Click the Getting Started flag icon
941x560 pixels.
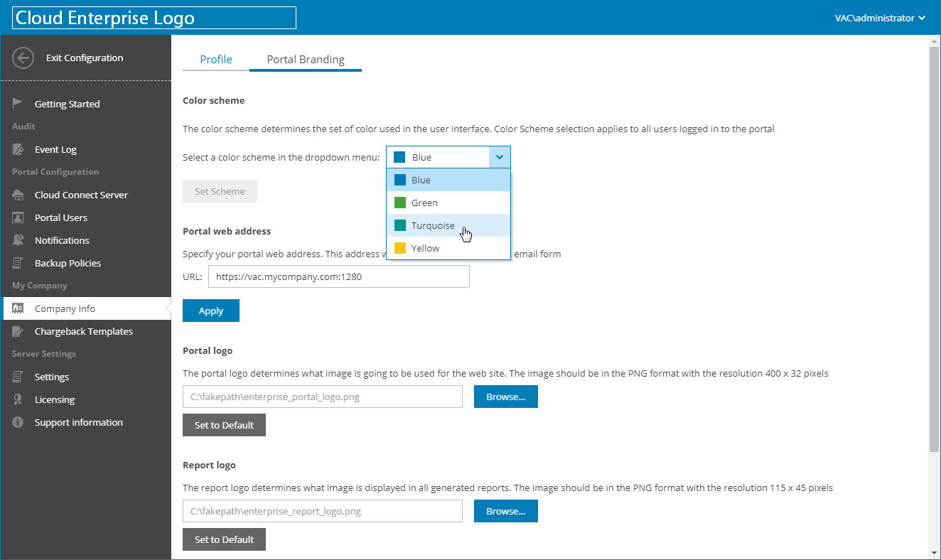pos(18,104)
